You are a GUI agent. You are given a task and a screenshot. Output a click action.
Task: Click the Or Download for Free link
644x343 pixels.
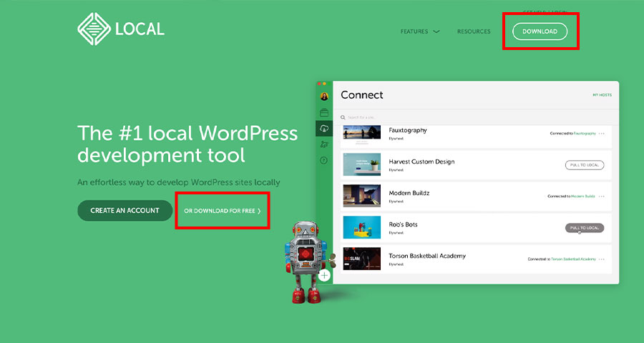click(x=222, y=211)
